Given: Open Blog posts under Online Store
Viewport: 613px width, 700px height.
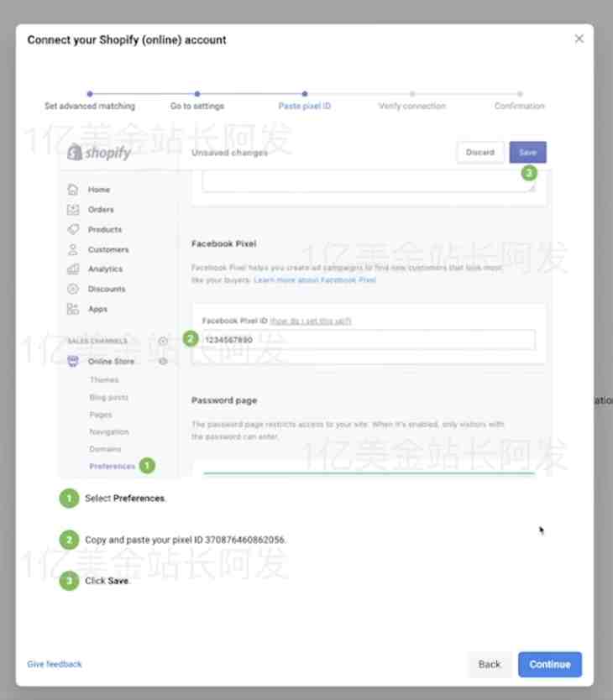Looking at the screenshot, I should coord(108,397).
